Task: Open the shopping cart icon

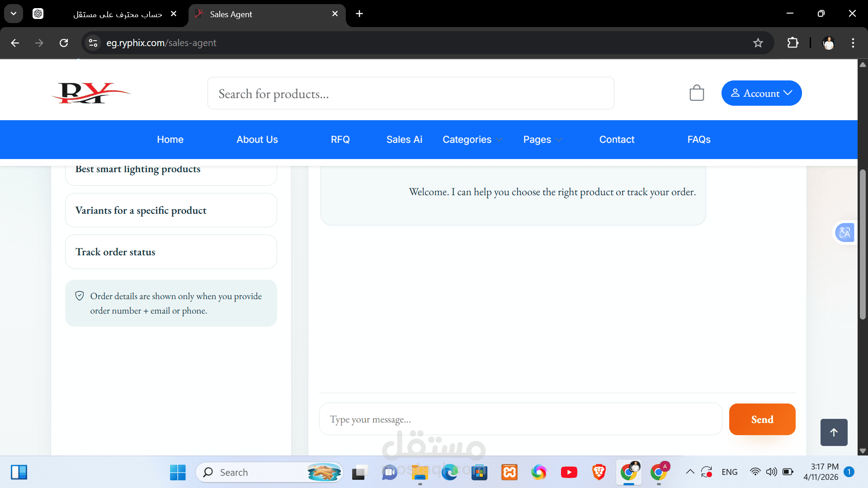Action: tap(697, 93)
